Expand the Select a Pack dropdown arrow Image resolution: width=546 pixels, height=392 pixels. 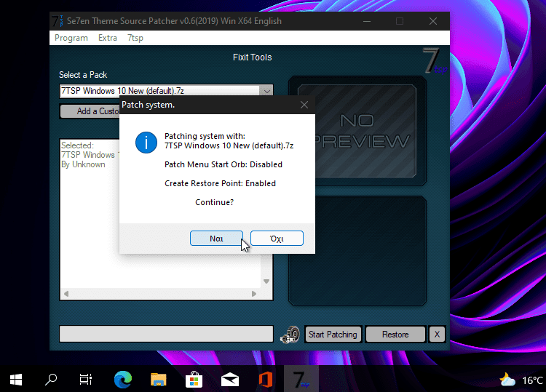[266, 91]
